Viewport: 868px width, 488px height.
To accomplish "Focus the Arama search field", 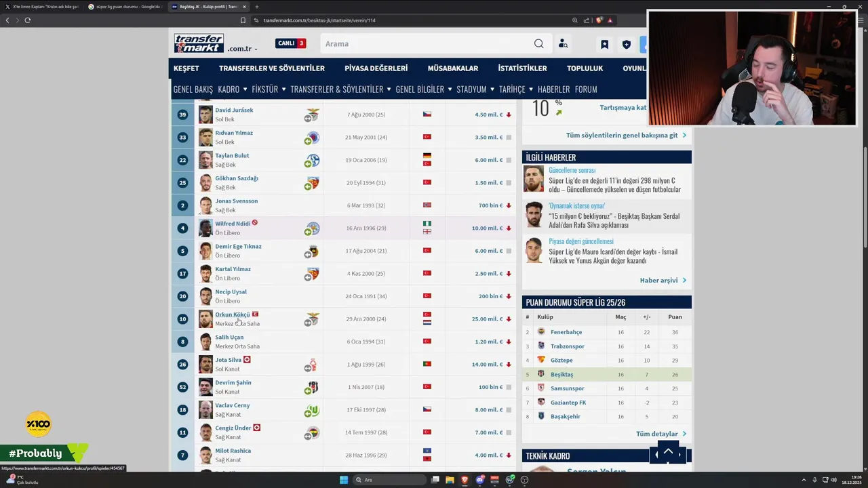I will pyautogui.click(x=427, y=43).
